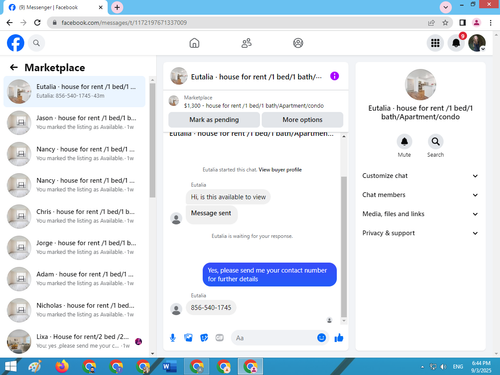Close the Messenger browser tab
The width and height of the screenshot is (500, 375).
click(x=101, y=7)
